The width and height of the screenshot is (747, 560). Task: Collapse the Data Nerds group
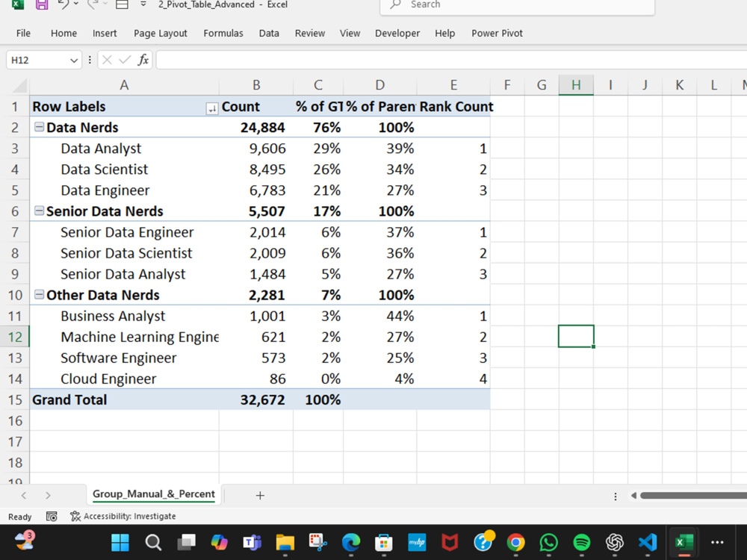pos(40,127)
